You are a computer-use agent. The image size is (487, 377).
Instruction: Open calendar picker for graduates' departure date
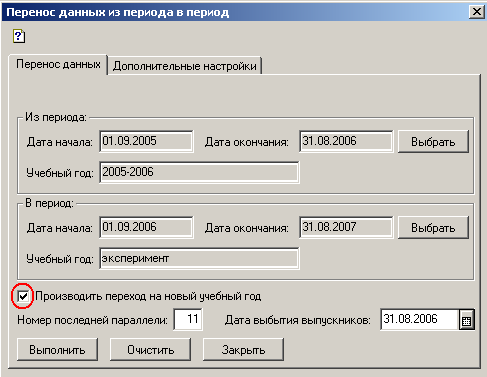coord(467,320)
